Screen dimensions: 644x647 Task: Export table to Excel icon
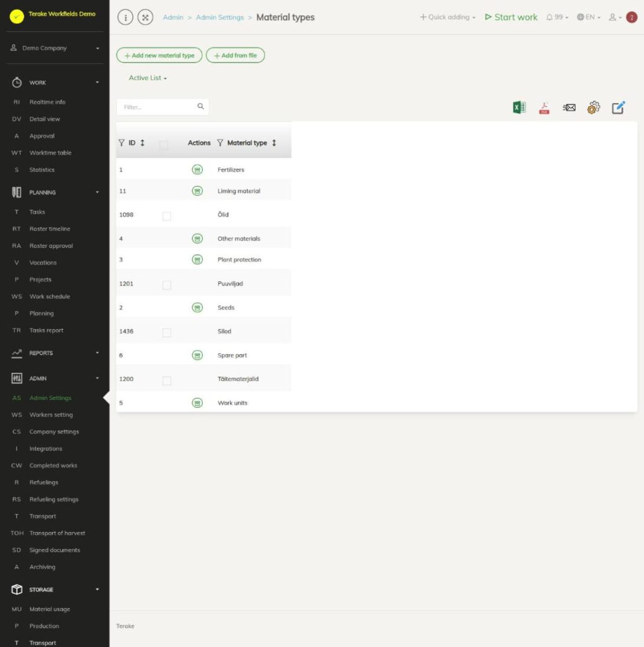[x=519, y=107]
